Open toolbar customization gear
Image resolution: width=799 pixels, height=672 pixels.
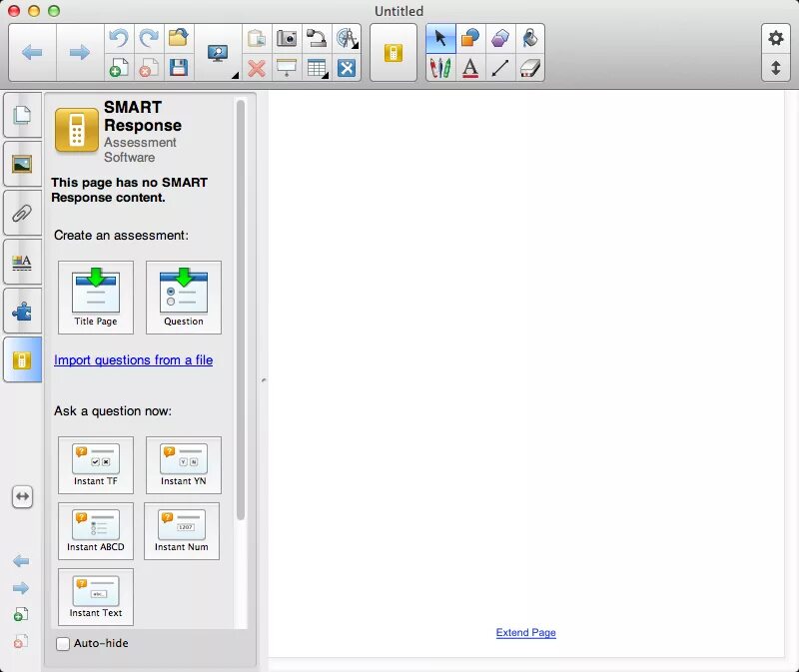pyautogui.click(x=776, y=38)
